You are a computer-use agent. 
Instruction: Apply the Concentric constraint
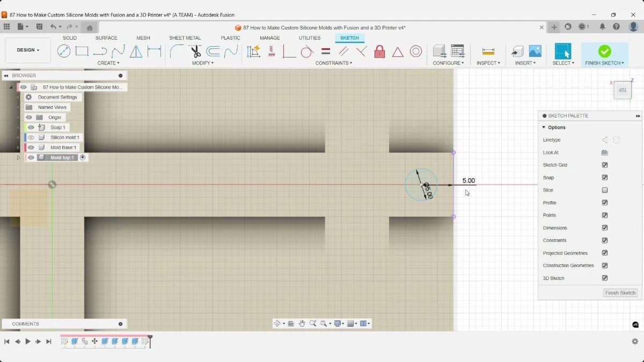pyautogui.click(x=416, y=51)
